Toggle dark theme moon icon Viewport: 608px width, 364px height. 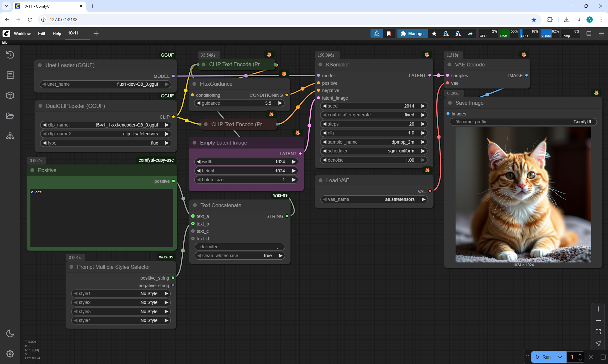tap(10, 333)
